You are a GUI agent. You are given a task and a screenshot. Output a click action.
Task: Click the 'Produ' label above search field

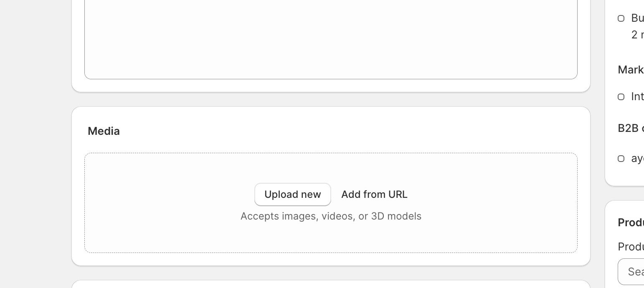631,247
